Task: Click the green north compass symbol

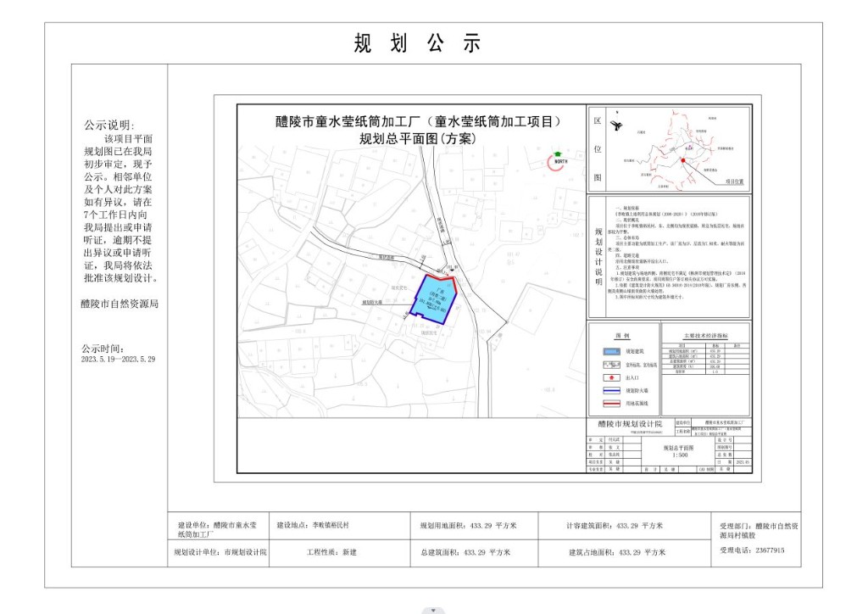Action: point(559,158)
